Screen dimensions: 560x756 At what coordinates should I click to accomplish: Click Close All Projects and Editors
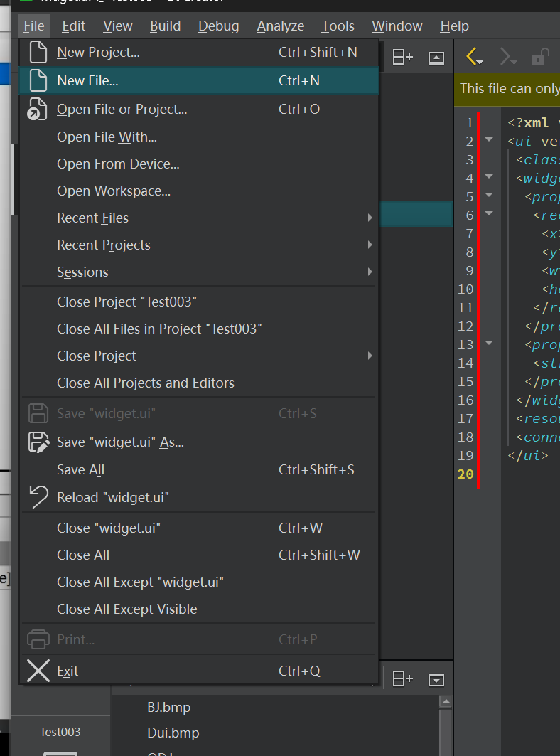[146, 383]
